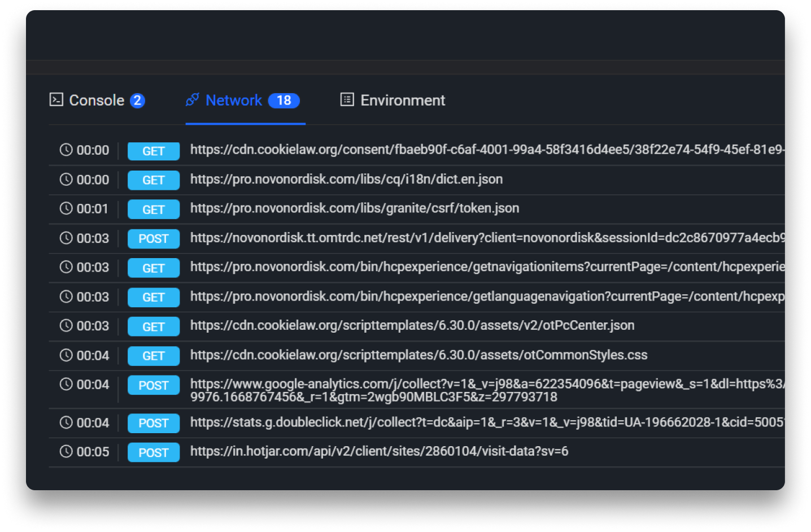Click GET badge for csrf token.json request
This screenshot has height=532, width=811.
click(x=154, y=210)
